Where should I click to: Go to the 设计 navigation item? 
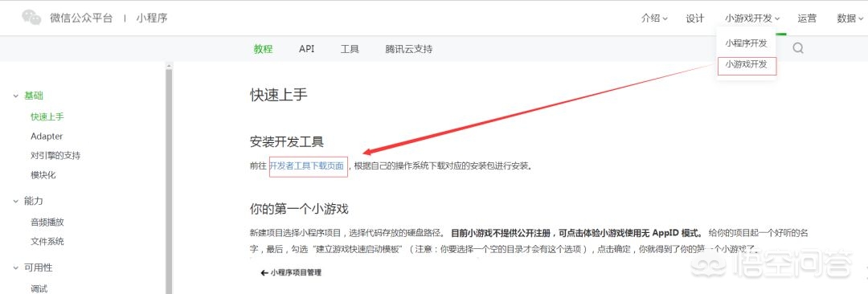(x=694, y=18)
